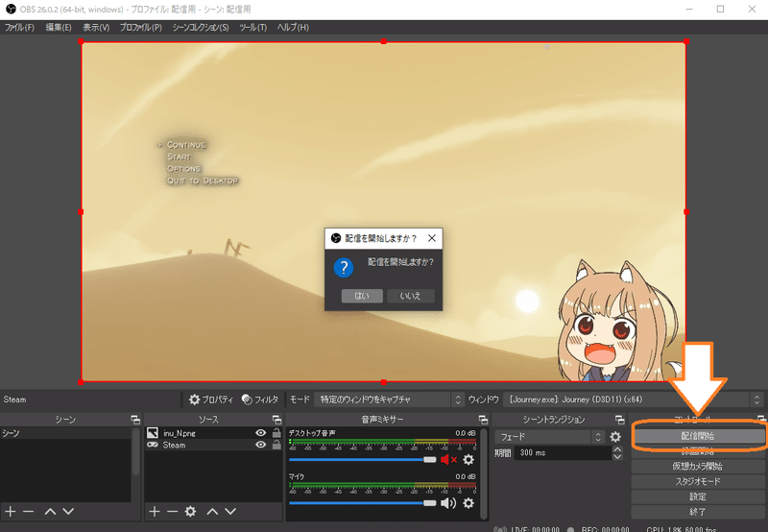Click the image icon of the inu_N.png source
This screenshot has height=532, width=768.
coord(153,433)
